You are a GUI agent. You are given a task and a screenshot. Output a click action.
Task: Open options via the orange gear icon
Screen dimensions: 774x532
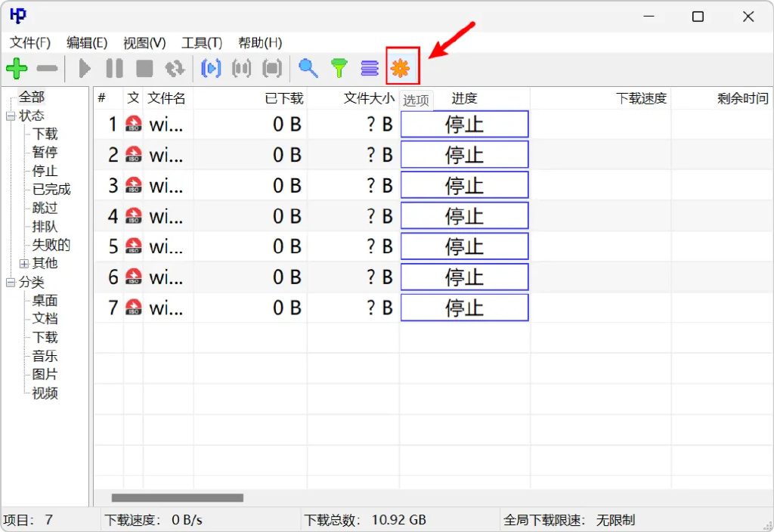tap(401, 69)
